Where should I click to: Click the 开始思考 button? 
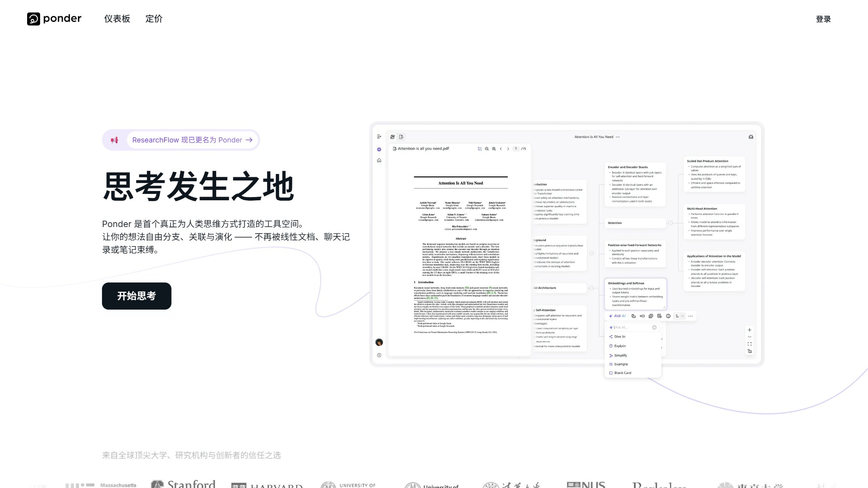coord(136,296)
